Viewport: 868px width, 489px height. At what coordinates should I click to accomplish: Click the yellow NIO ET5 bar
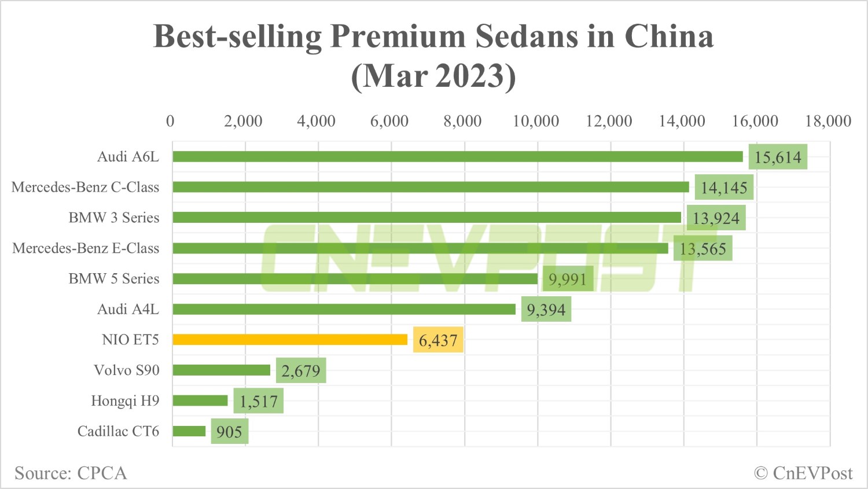point(290,340)
